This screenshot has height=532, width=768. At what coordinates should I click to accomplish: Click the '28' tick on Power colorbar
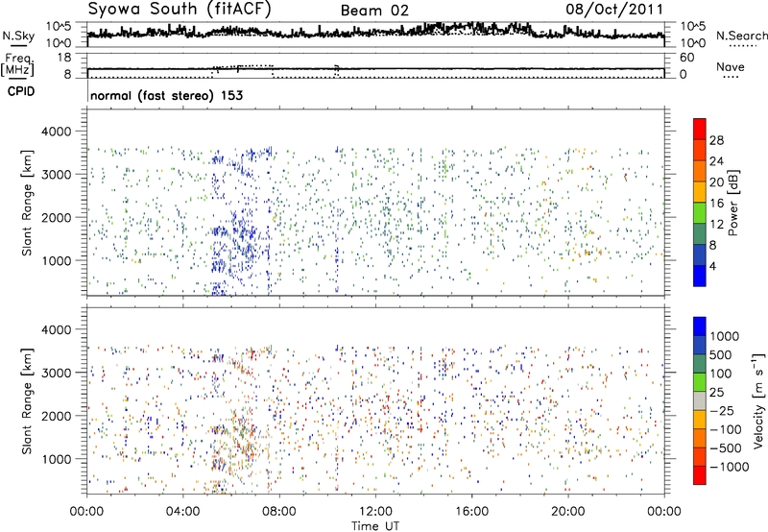tap(716, 140)
